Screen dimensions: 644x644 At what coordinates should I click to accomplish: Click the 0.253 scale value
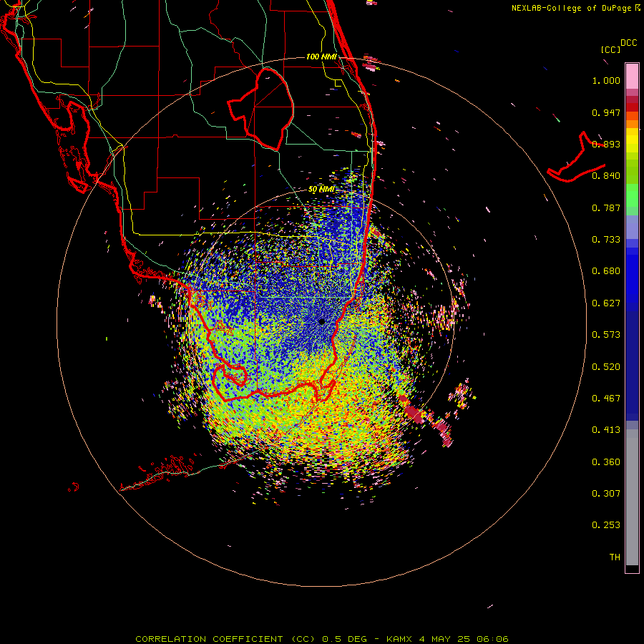pyautogui.click(x=606, y=525)
